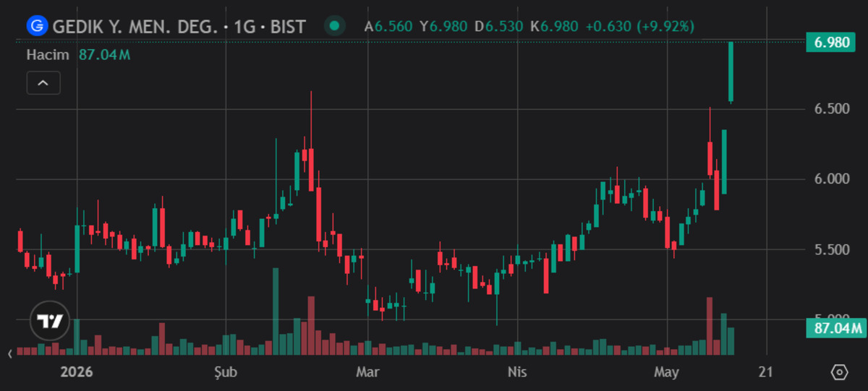The width and height of the screenshot is (868, 391).
Task: Click the open value A6.560 in the header
Action: click(x=388, y=27)
